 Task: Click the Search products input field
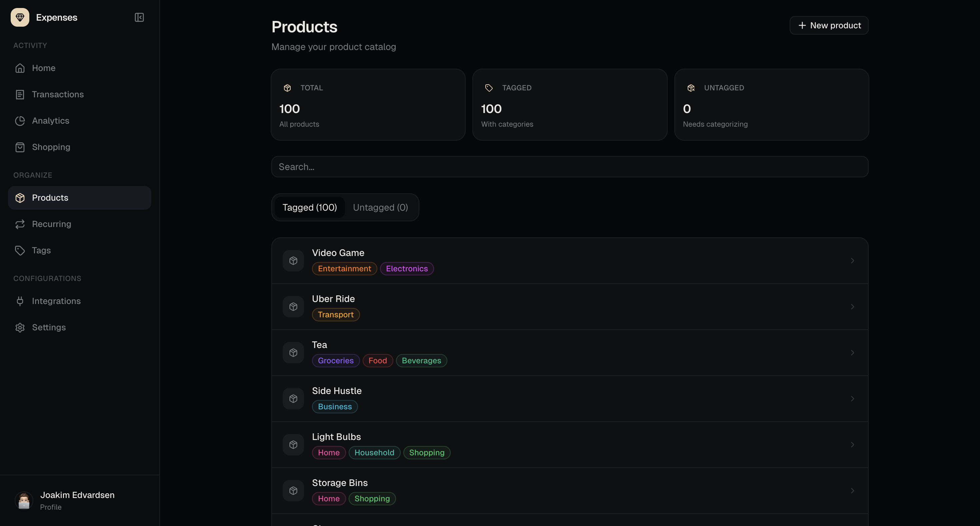(x=570, y=167)
